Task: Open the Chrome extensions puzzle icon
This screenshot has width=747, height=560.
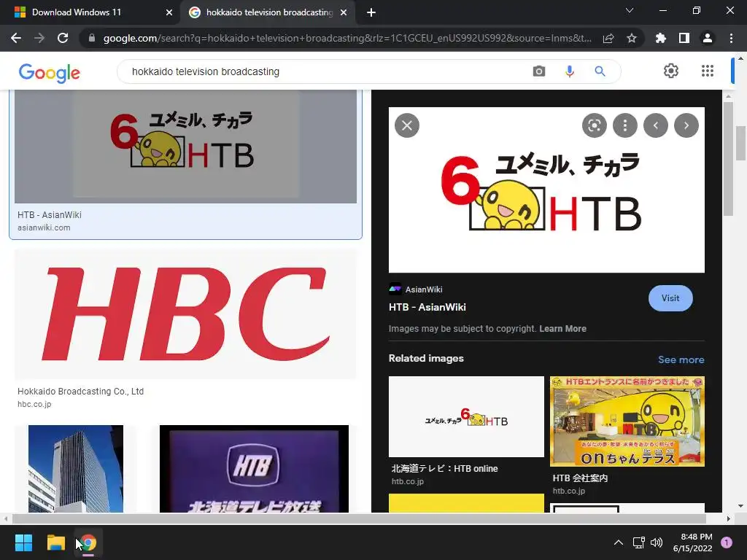Action: pyautogui.click(x=661, y=38)
